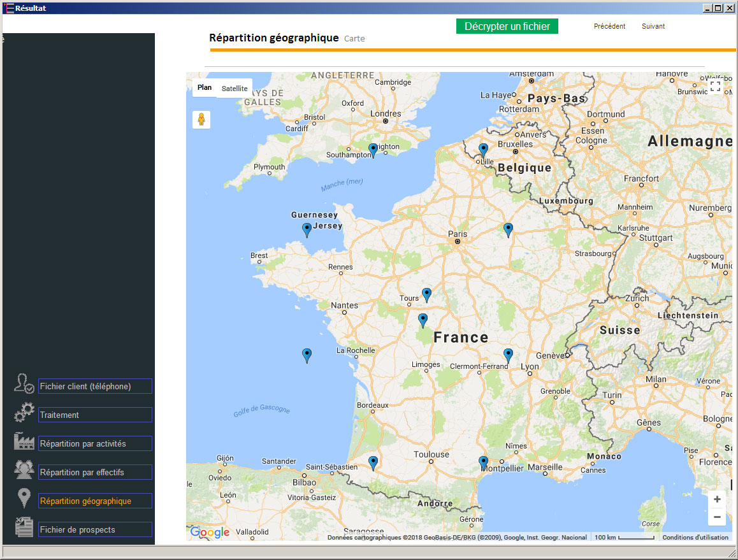Screen dimensions: 738x560
Task: Open the Traitement section
Action: (x=95, y=415)
